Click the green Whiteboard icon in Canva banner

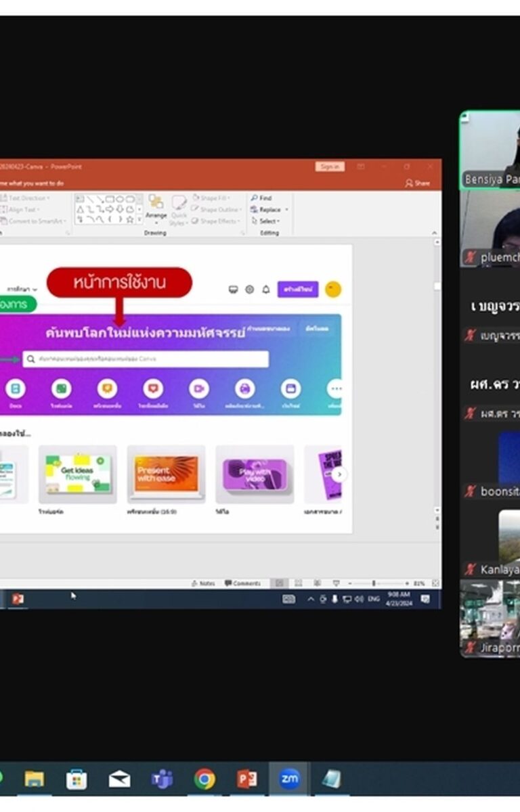click(61, 388)
